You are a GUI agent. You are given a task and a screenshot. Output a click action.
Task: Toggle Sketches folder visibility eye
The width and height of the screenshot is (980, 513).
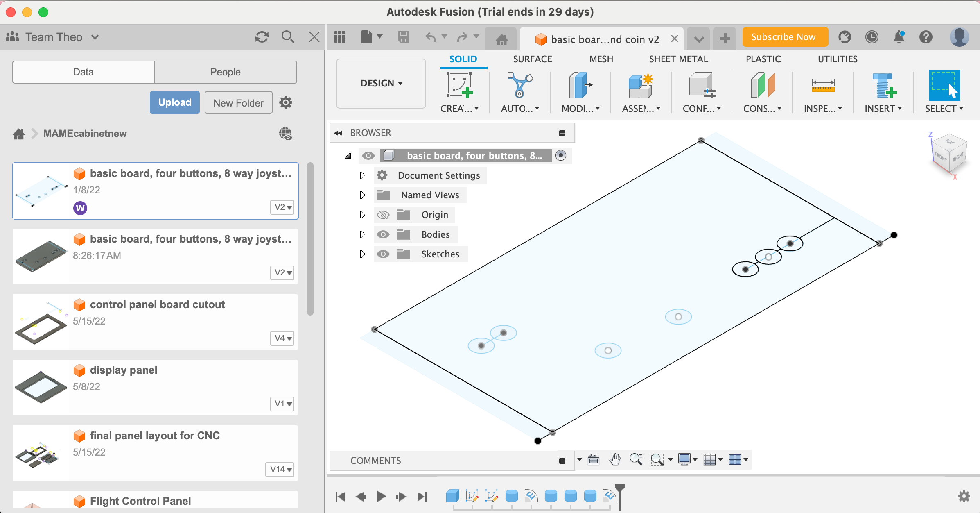click(x=383, y=254)
